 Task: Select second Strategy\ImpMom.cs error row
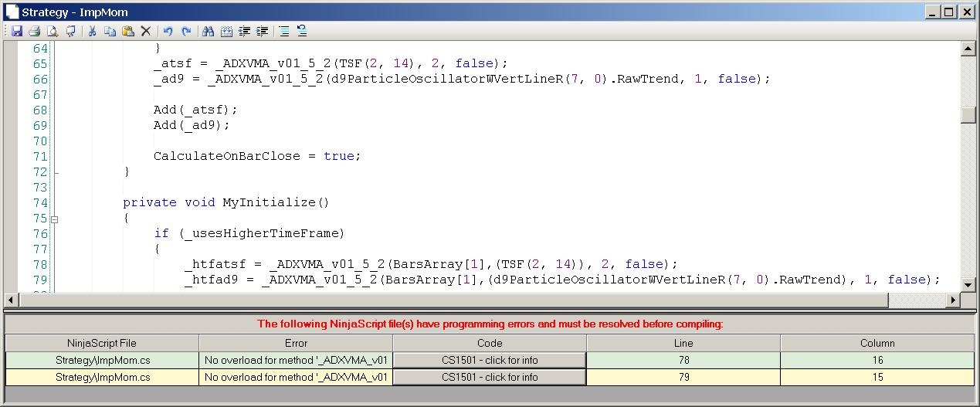[102, 377]
